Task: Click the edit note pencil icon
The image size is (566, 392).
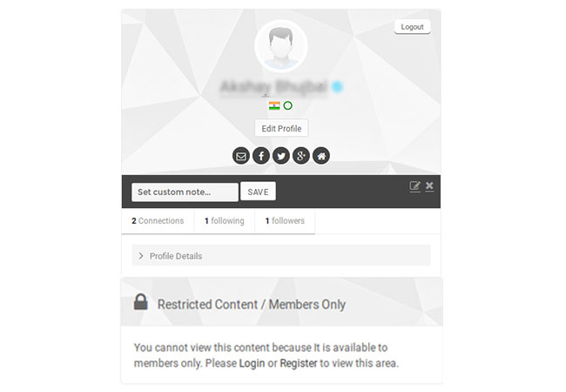Action: [x=414, y=186]
